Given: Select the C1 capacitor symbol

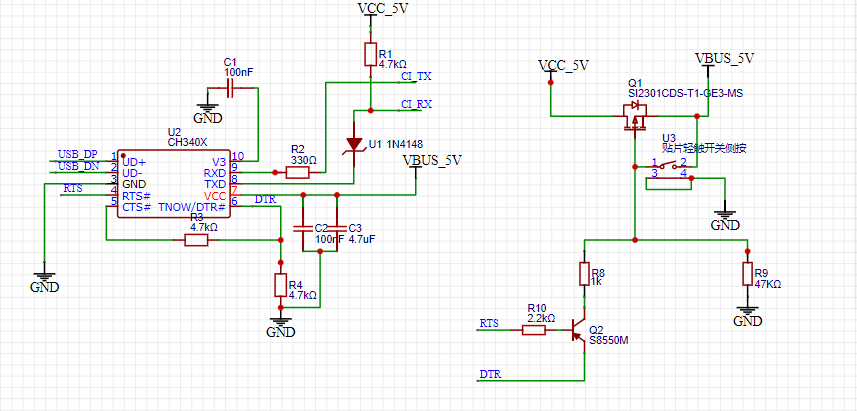Looking at the screenshot, I should pos(230,88).
